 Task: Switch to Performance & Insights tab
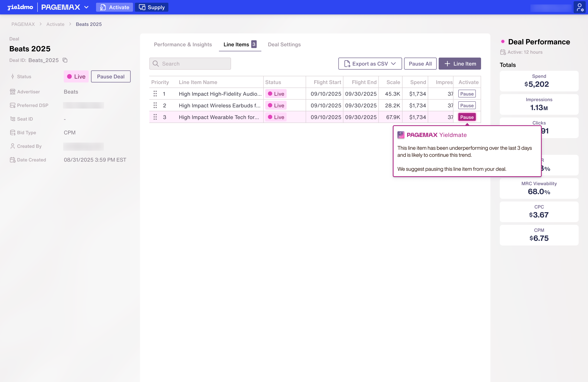pos(183,45)
